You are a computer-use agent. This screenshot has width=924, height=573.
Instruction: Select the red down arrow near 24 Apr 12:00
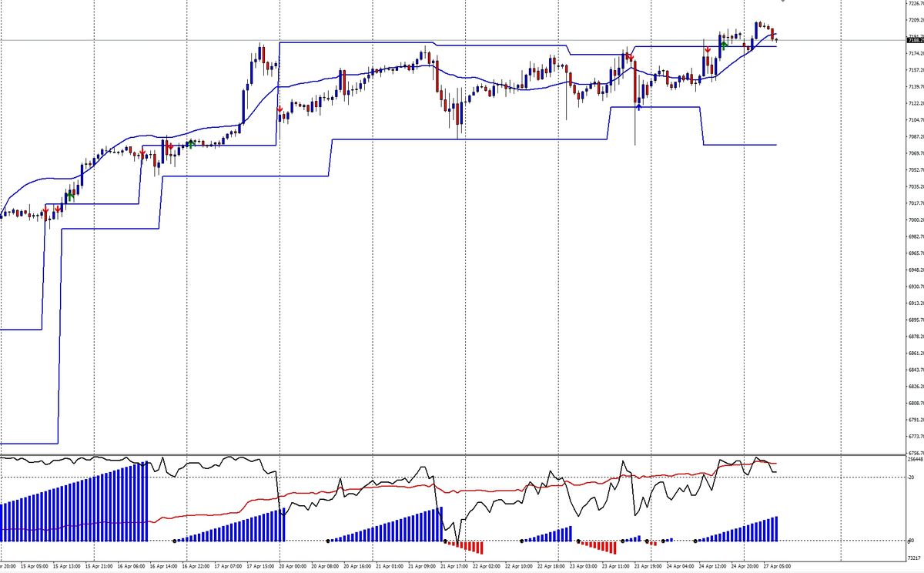(x=708, y=49)
